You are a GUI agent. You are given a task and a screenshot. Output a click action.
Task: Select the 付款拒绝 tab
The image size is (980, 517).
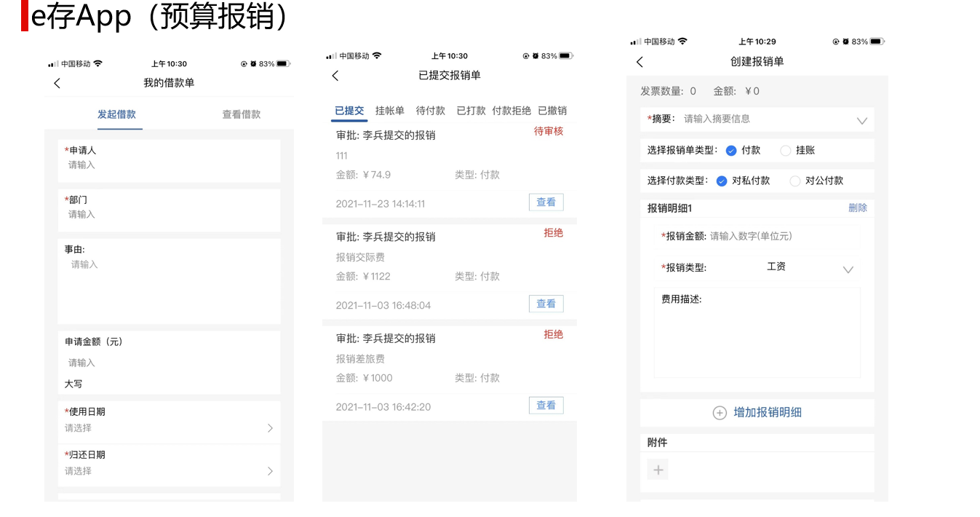coord(511,111)
